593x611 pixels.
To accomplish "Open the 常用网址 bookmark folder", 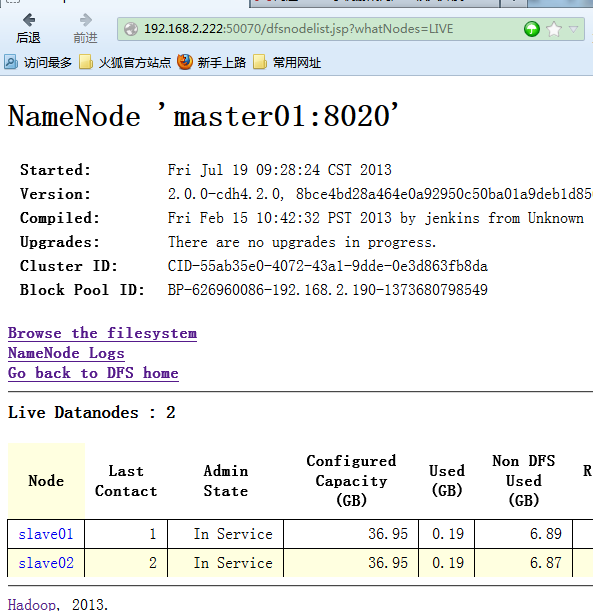I will 287,62.
